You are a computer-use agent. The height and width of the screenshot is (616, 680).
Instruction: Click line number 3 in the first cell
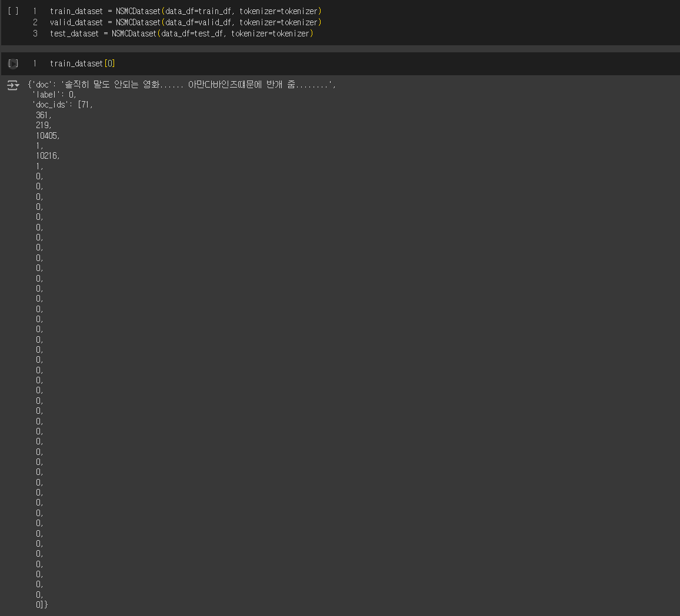click(x=35, y=34)
